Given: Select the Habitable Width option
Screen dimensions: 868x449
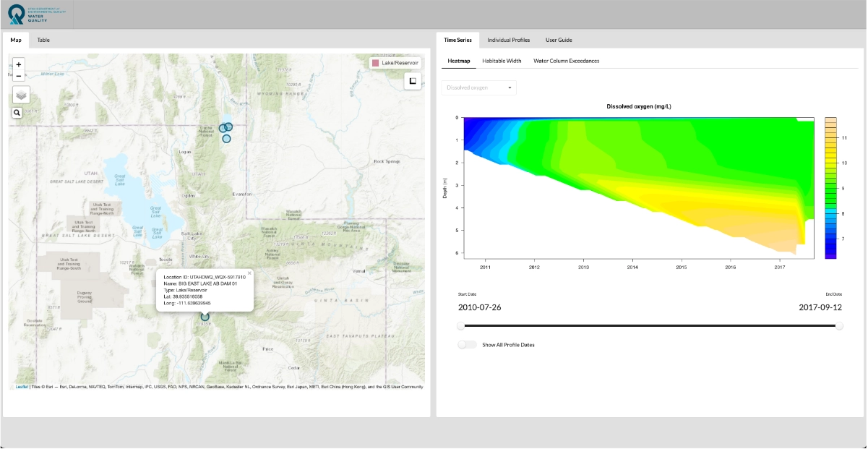Looking at the screenshot, I should 501,61.
